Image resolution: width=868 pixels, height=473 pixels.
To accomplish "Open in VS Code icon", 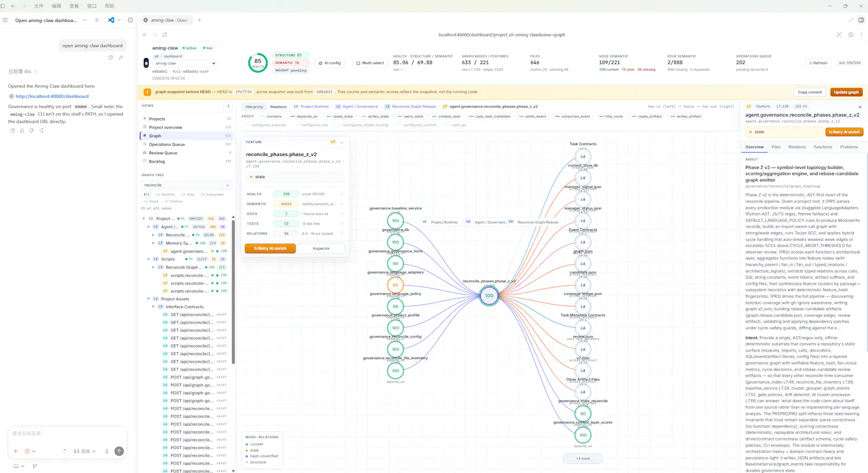I will tap(111, 20).
